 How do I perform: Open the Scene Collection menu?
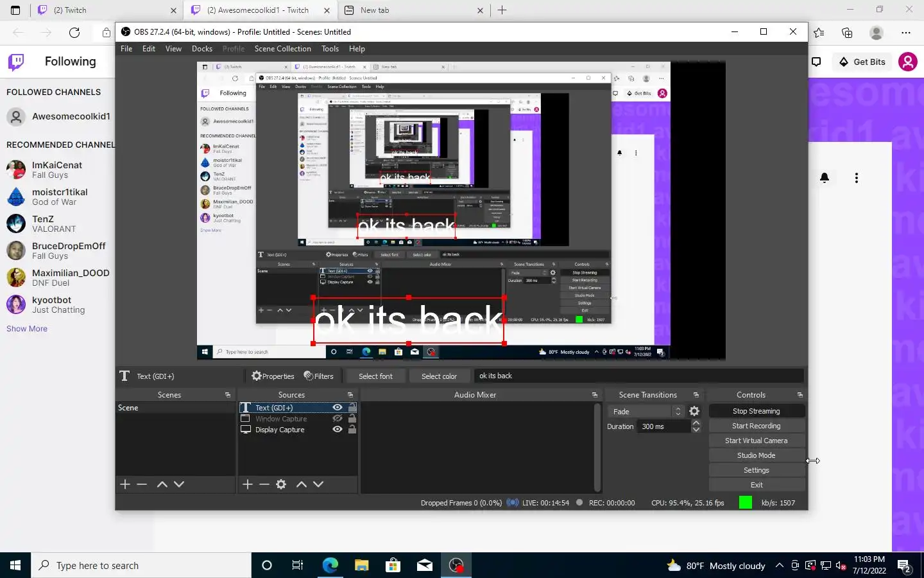click(x=283, y=49)
